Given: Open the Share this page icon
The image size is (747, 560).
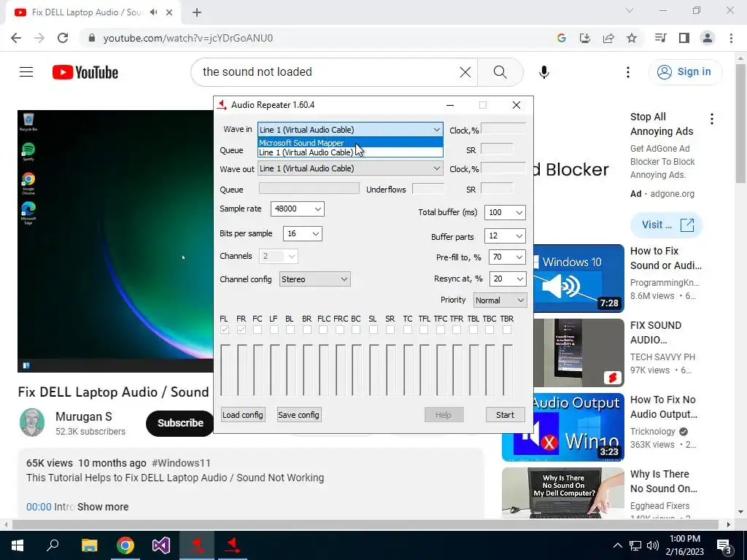Looking at the screenshot, I should tap(608, 38).
